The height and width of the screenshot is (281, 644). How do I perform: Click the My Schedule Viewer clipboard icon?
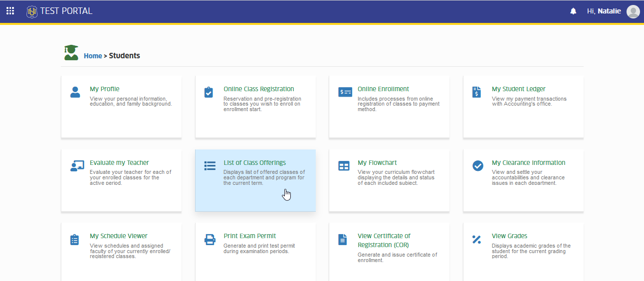(75, 240)
